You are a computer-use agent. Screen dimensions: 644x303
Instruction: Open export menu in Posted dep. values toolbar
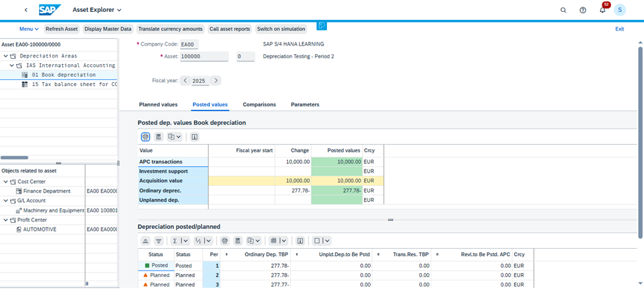click(x=174, y=137)
